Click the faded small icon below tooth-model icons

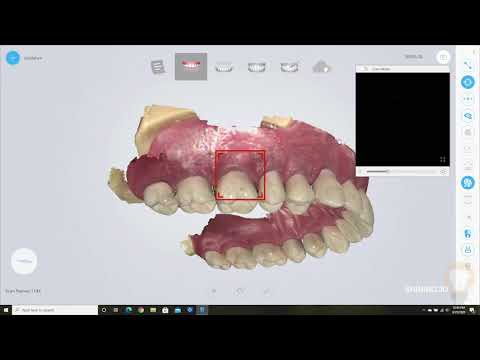click(468, 266)
